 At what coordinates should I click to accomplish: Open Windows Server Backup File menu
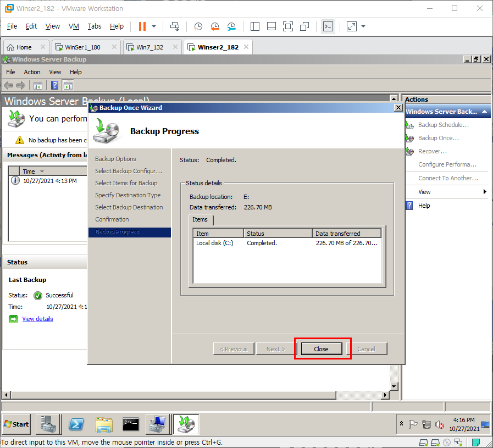(10, 72)
